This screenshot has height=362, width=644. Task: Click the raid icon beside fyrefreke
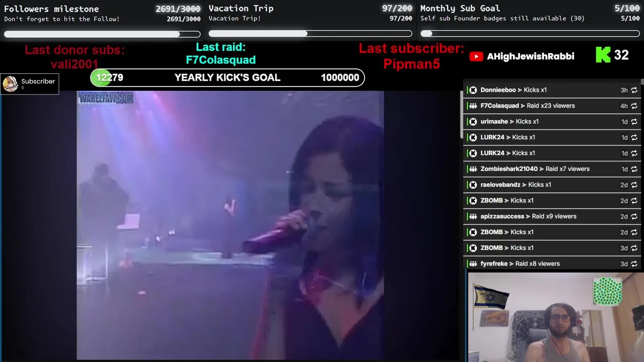(x=473, y=263)
